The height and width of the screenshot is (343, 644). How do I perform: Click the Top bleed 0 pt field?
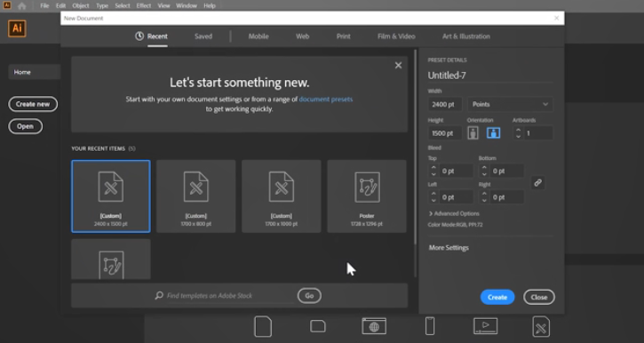click(x=456, y=171)
